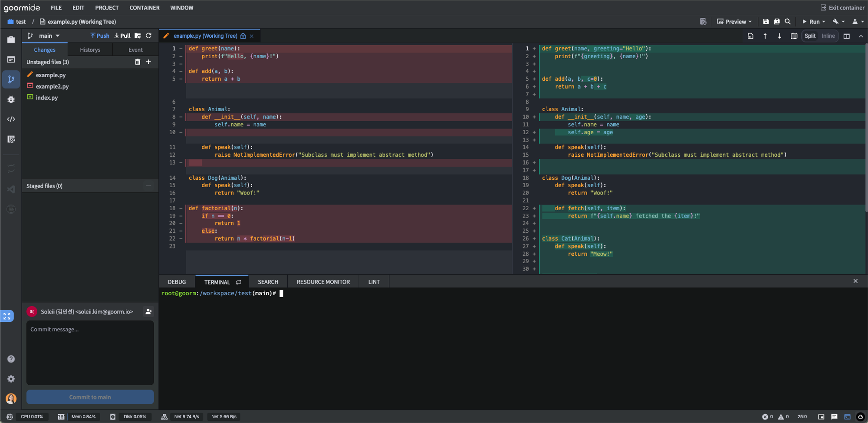Jump to next change with down arrow
Screen dimensions: 868x423
point(779,36)
